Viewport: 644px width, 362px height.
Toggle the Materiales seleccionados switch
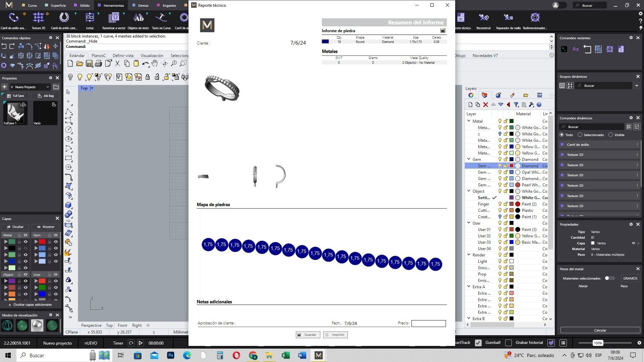click(x=609, y=278)
